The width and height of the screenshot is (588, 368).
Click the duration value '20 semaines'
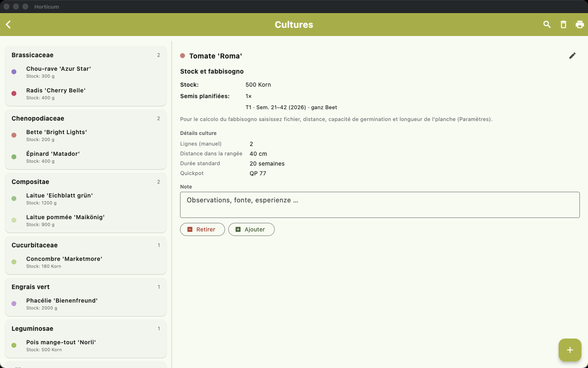[267, 164]
